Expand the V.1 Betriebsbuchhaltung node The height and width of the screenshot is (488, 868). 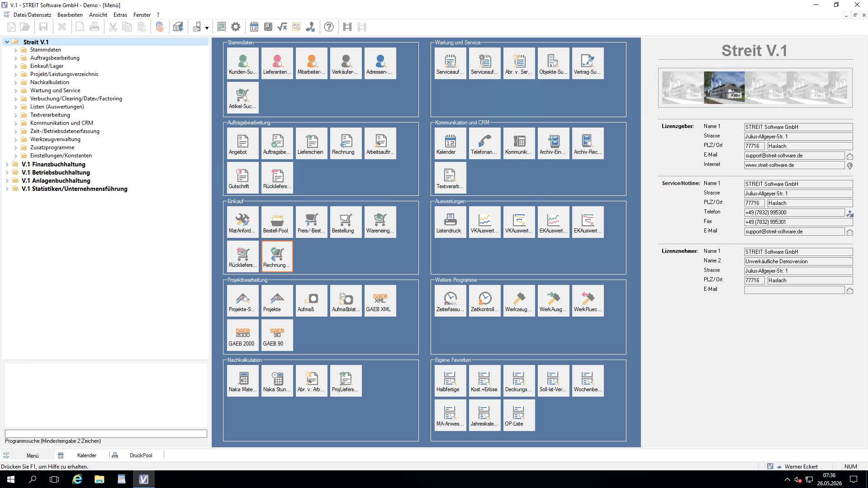[x=7, y=173]
